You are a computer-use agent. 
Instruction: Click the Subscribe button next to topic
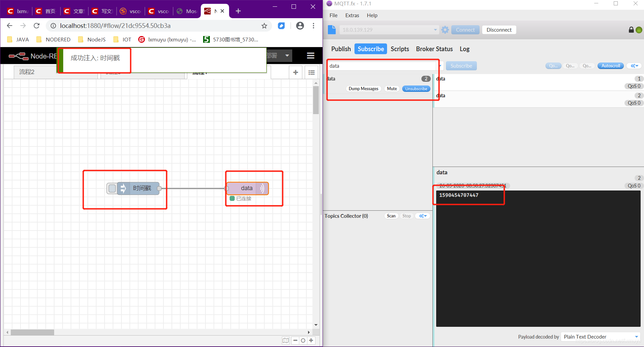461,66
